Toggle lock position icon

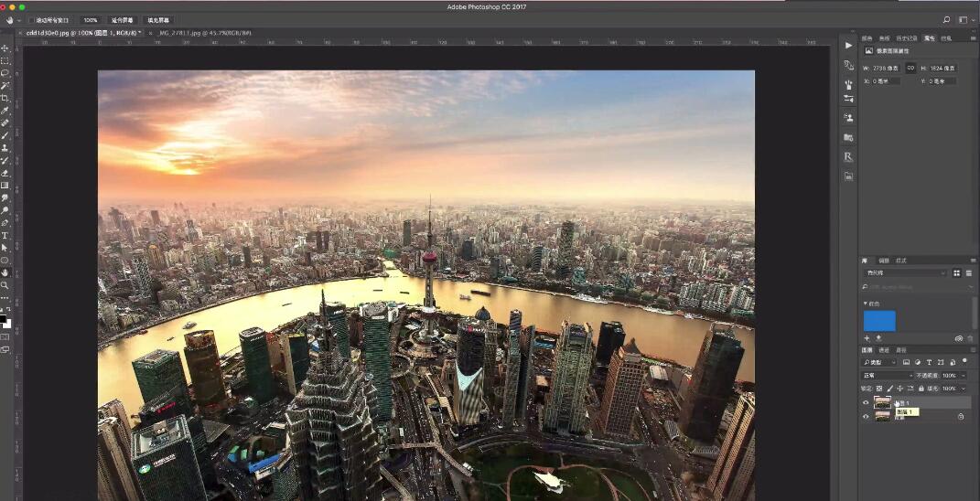click(900, 389)
